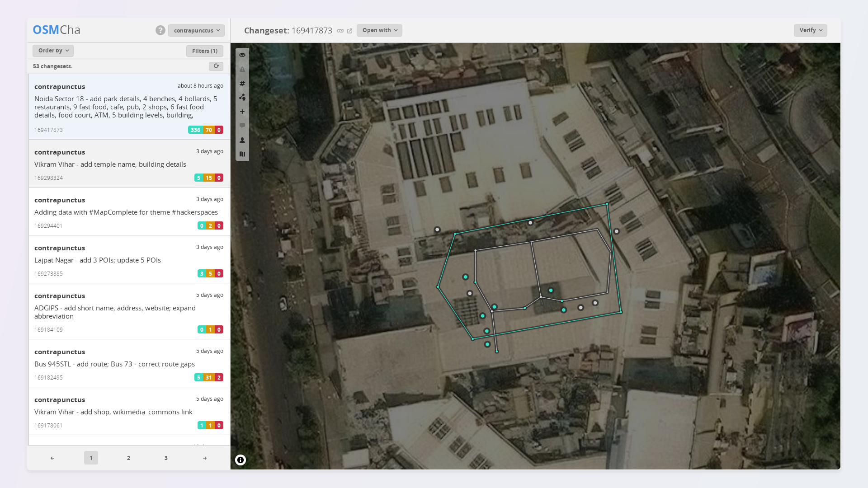
Task: Expand the Order by dropdown
Action: [x=53, y=51]
